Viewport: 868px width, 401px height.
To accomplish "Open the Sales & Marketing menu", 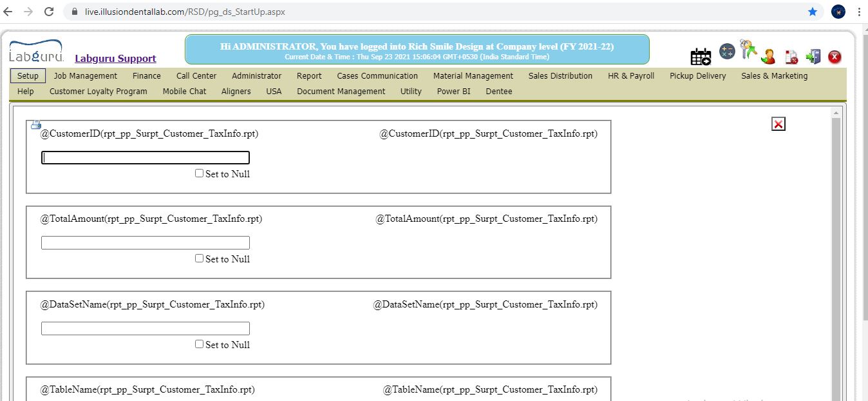I will (774, 75).
